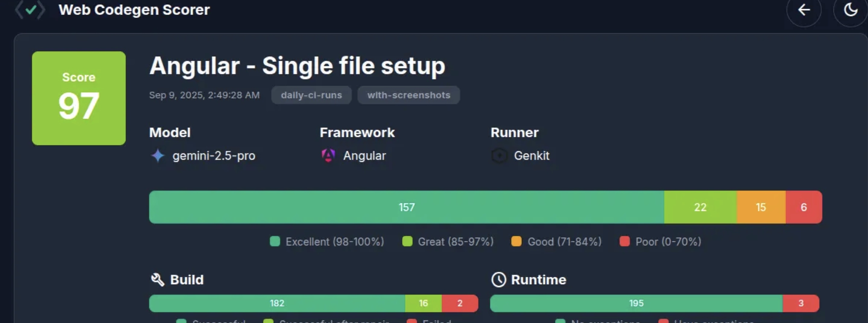Click the Gemini sparkle icon next to gemini-2.5-pro
868x323 pixels.
pos(157,156)
